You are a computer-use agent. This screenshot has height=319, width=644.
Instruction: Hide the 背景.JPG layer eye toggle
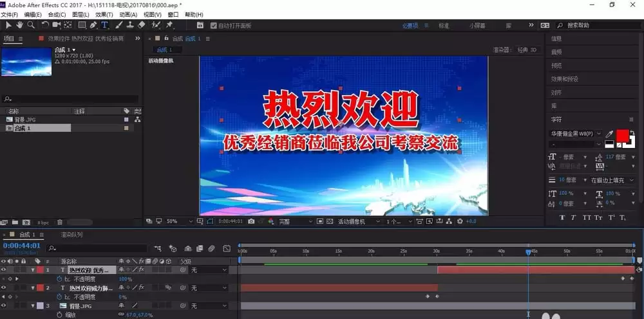[4, 306]
